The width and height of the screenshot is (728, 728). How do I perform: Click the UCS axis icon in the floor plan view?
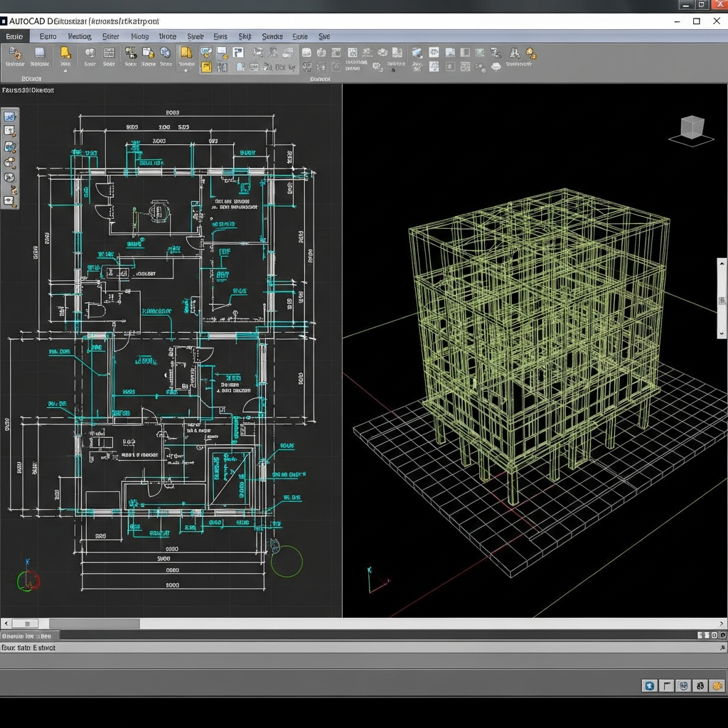[28, 579]
